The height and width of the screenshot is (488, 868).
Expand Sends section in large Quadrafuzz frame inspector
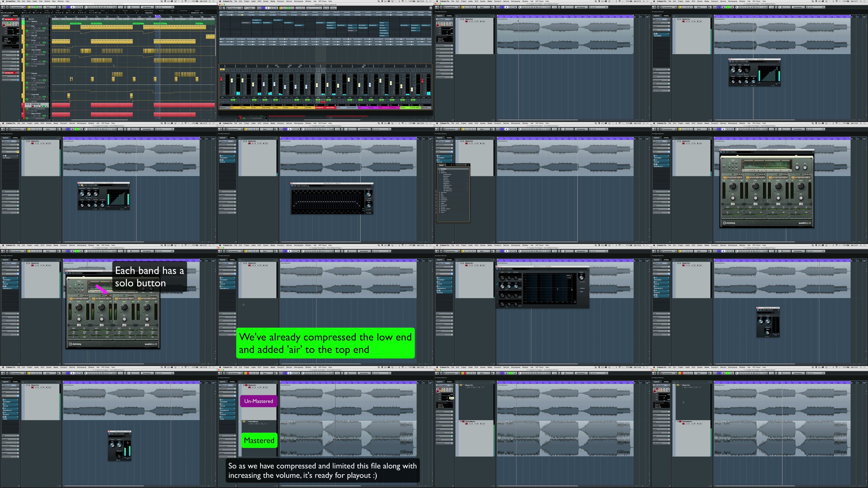tap(662, 199)
